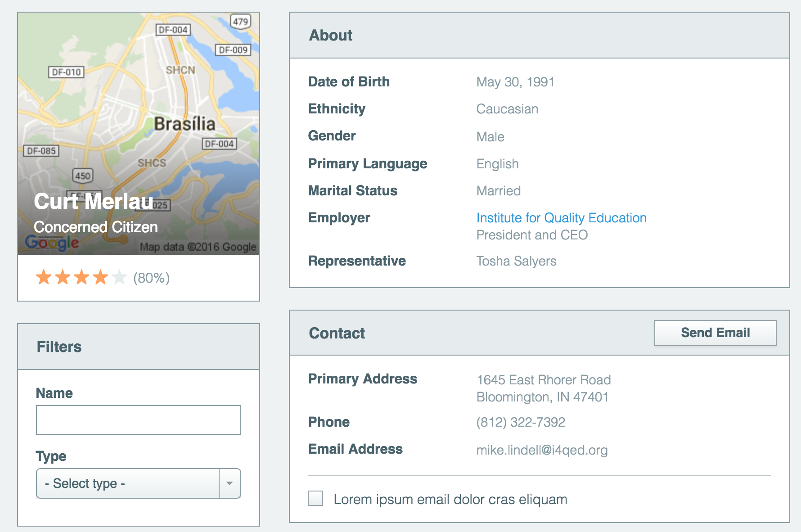This screenshot has width=801, height=532.
Task: Click the Employer field label
Action: tap(339, 218)
